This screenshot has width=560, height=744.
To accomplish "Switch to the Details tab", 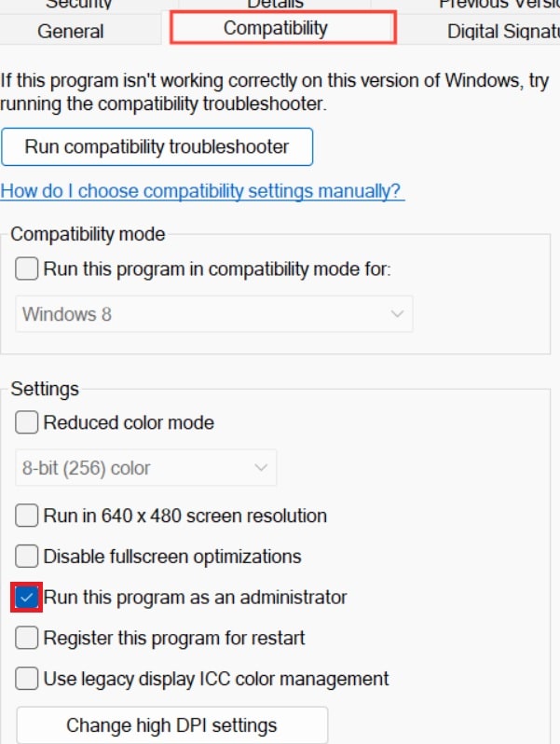I will point(276,5).
